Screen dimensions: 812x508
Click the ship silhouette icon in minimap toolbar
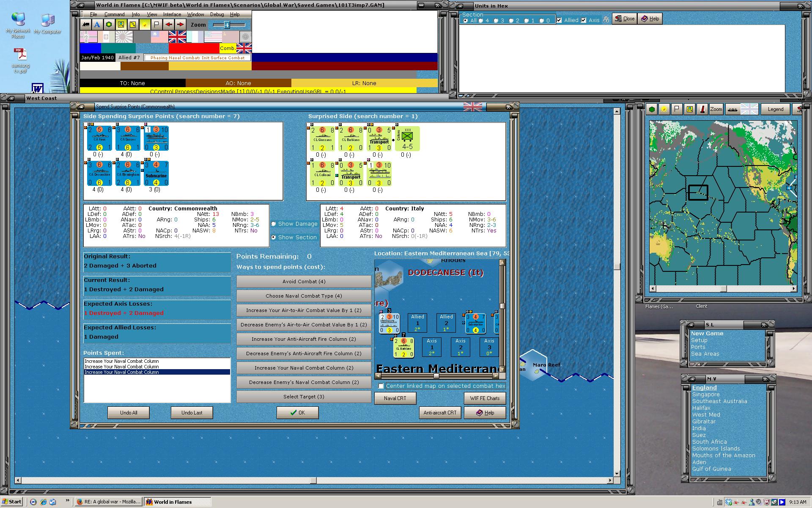tap(732, 109)
